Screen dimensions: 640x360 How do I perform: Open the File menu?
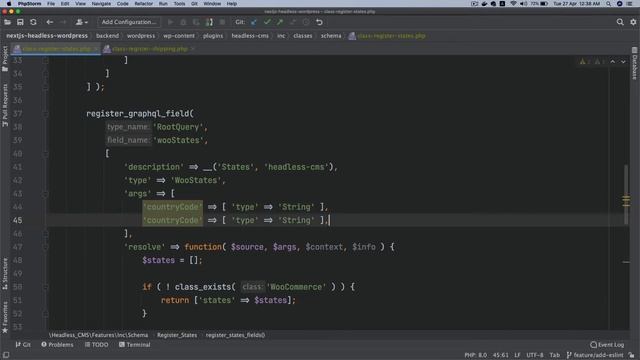click(x=51, y=4)
